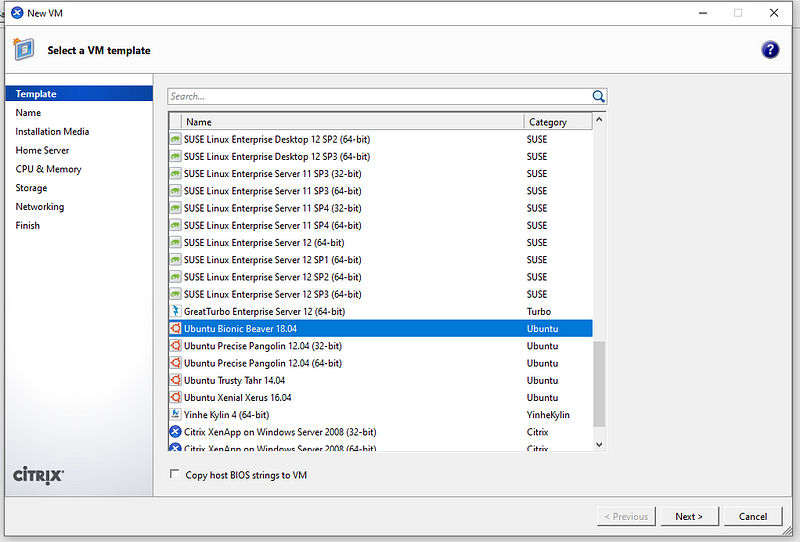Select SUSE Linux Enterprise Desktop 12 SP3 (64-bit)
This screenshot has height=542, width=800.
(x=381, y=156)
